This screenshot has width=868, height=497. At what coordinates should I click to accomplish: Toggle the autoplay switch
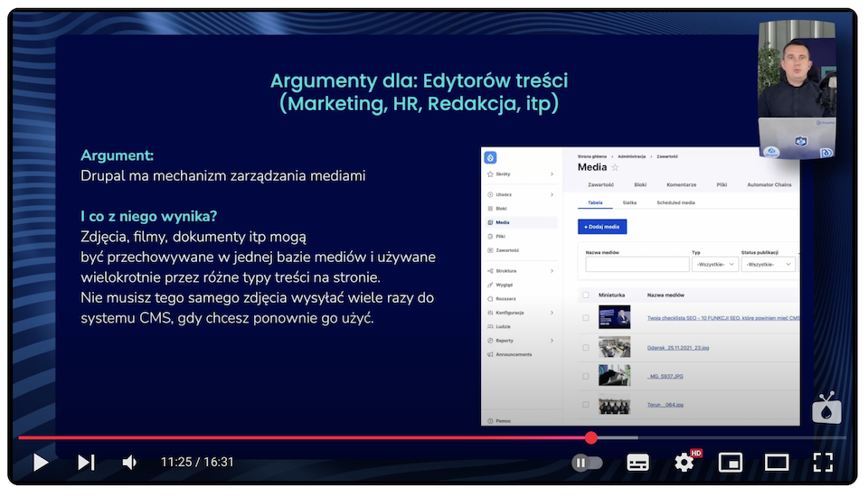click(587, 462)
